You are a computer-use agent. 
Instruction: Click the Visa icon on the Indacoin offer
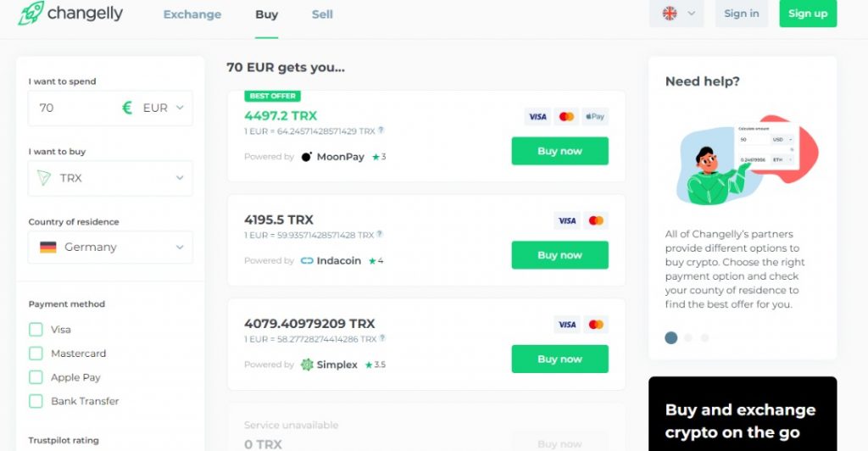point(567,220)
